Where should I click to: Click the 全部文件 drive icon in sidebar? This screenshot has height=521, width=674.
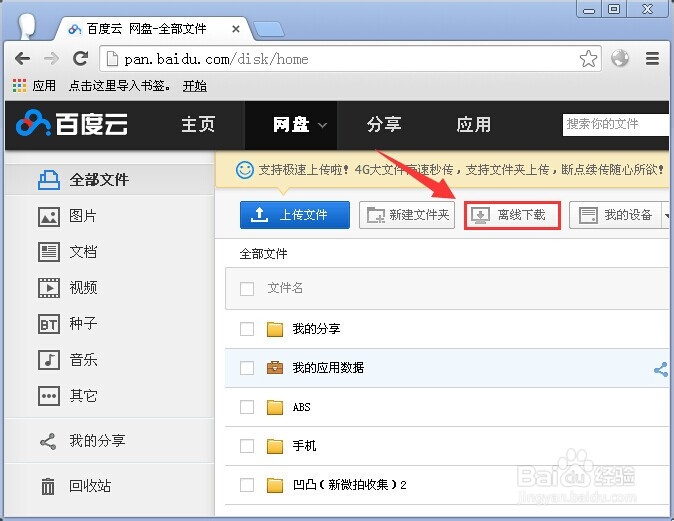[49, 180]
